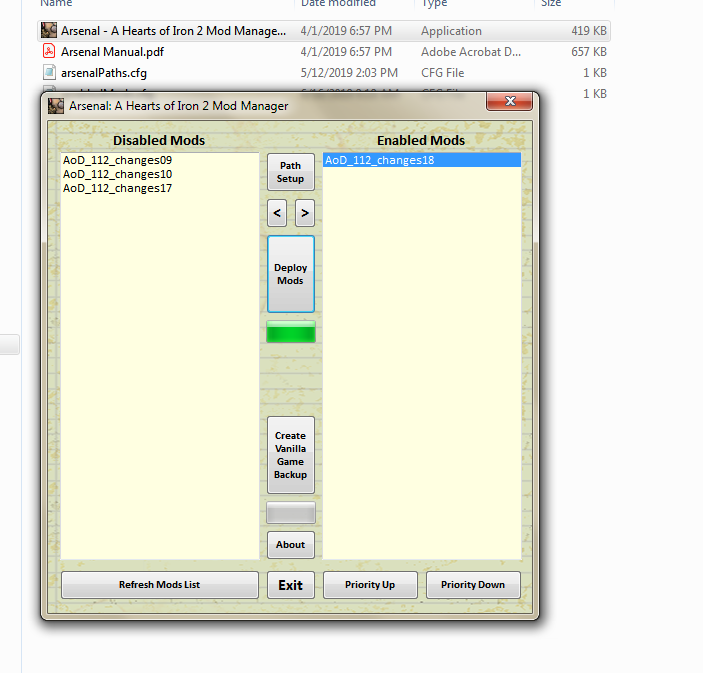Click the Adobe Acrobat D... type cell

pos(471,52)
